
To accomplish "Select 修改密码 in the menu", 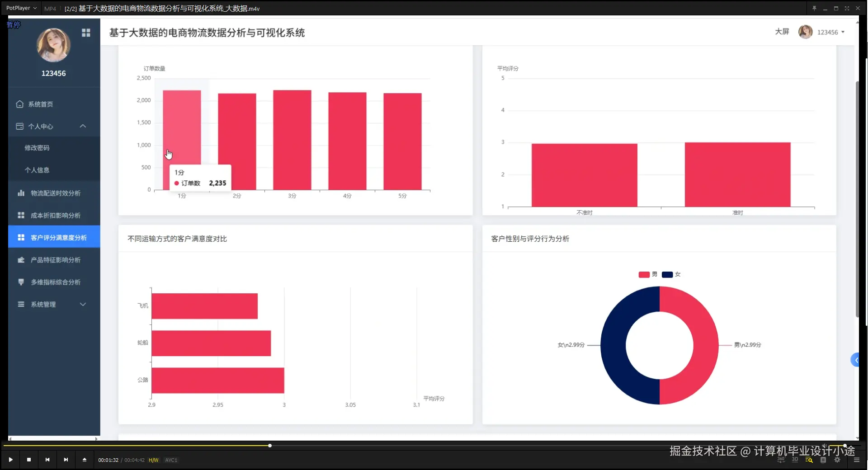I will pyautogui.click(x=37, y=147).
